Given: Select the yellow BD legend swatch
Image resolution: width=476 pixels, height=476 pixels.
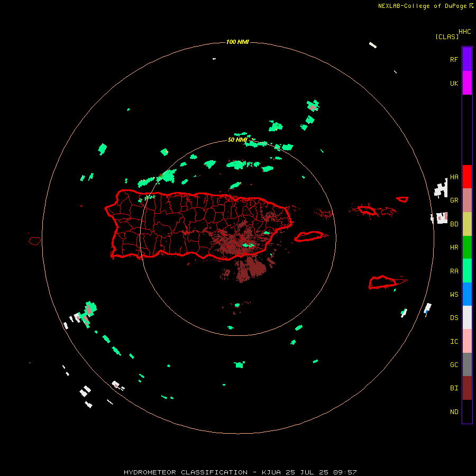Looking at the screenshot, I should point(467,224).
